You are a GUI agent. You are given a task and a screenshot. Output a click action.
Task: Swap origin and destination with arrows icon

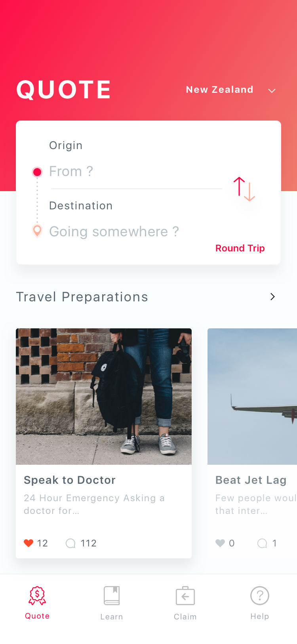tap(244, 189)
